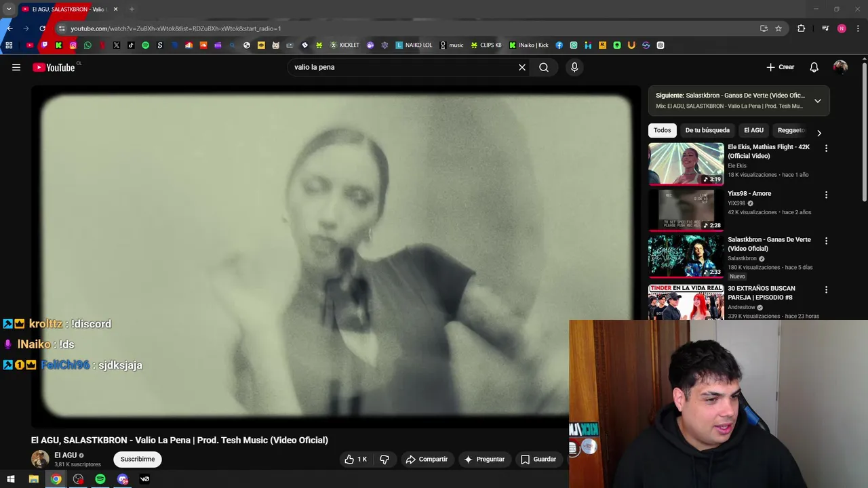Share the video via Compartir

point(427,459)
